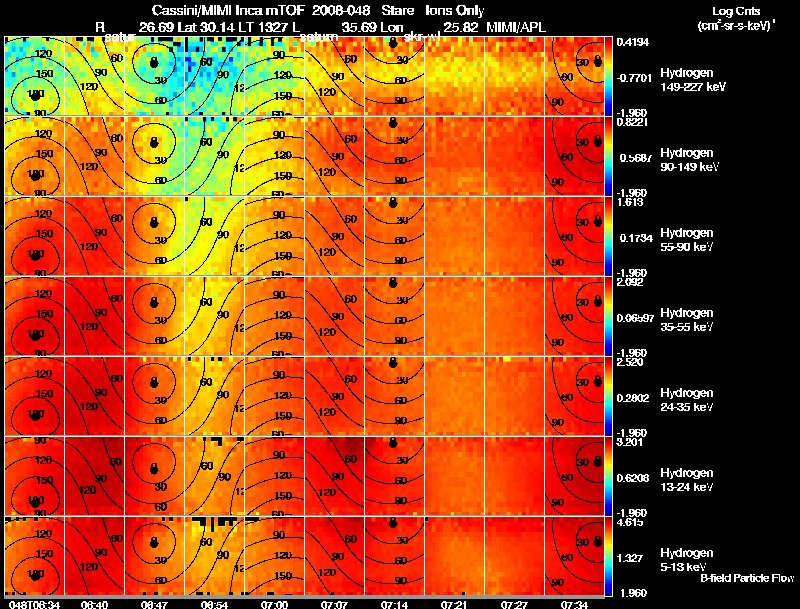This screenshot has width=800, height=609.
Task: Click the '07:34' time axis label
Action: [x=574, y=605]
